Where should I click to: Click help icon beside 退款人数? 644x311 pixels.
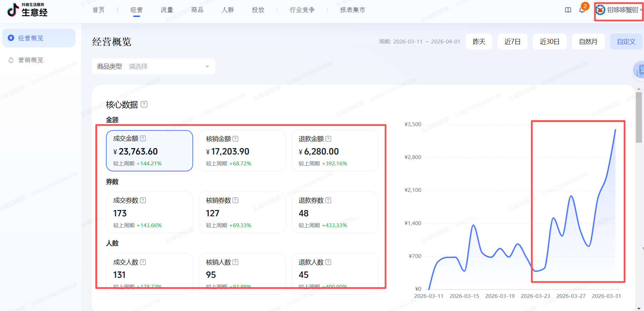click(x=328, y=262)
